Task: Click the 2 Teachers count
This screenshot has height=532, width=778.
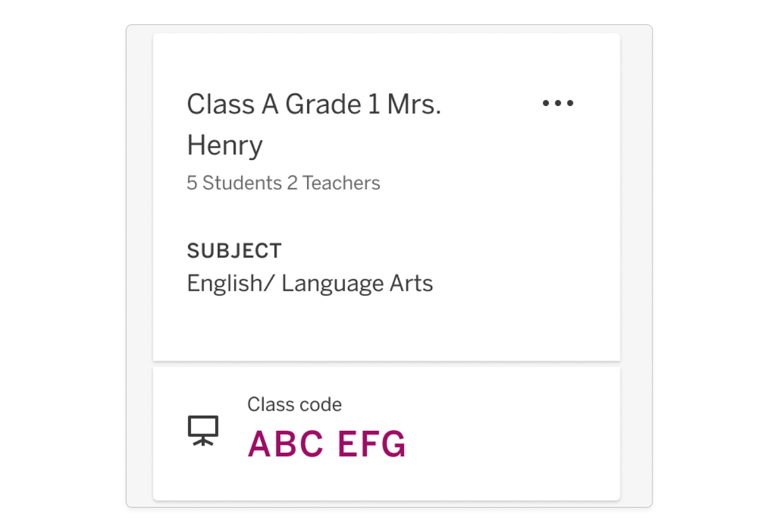Action: [x=334, y=183]
